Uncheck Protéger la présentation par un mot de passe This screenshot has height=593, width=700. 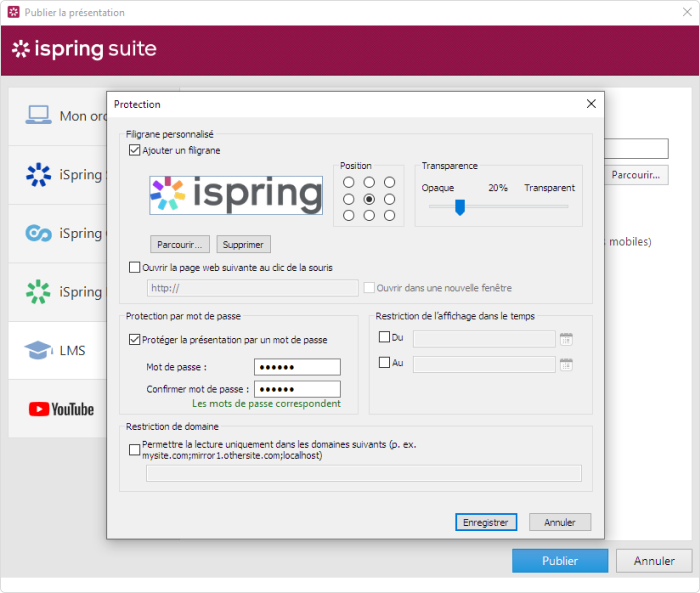134,340
